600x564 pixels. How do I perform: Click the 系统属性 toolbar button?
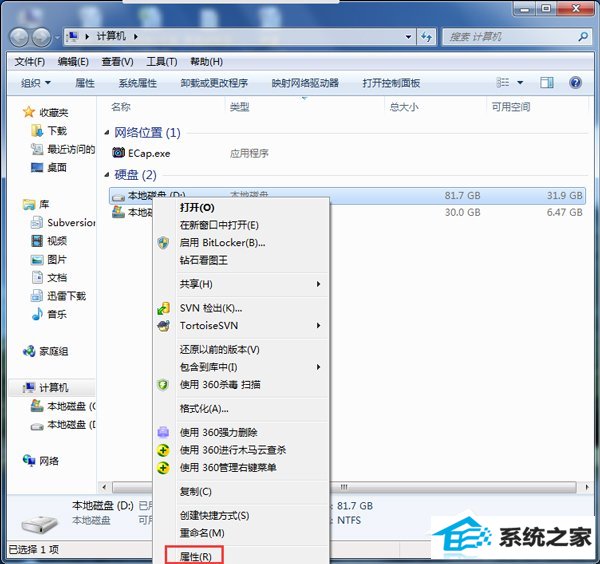coord(138,83)
